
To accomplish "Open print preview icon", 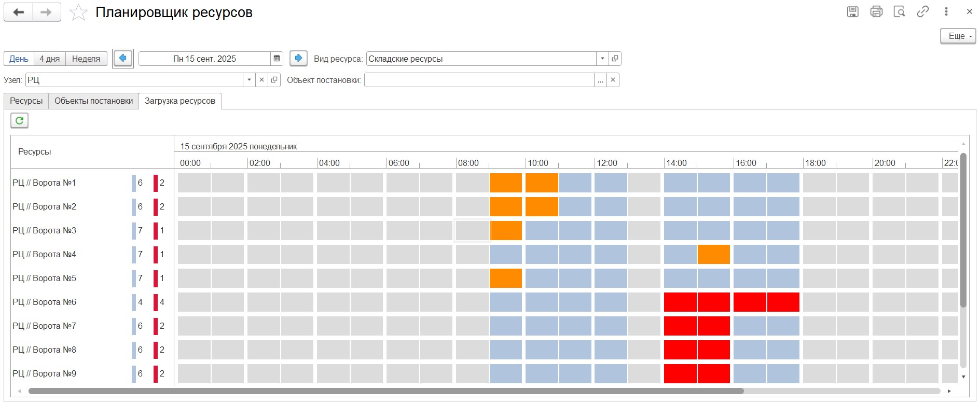I will (899, 12).
